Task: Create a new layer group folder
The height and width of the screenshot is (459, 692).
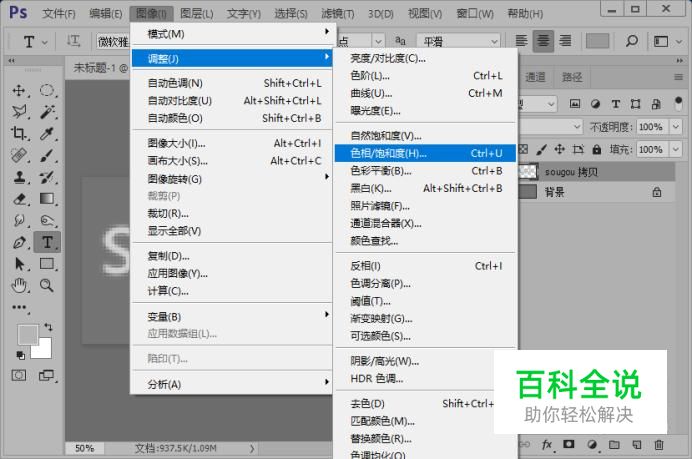Action: 614,444
